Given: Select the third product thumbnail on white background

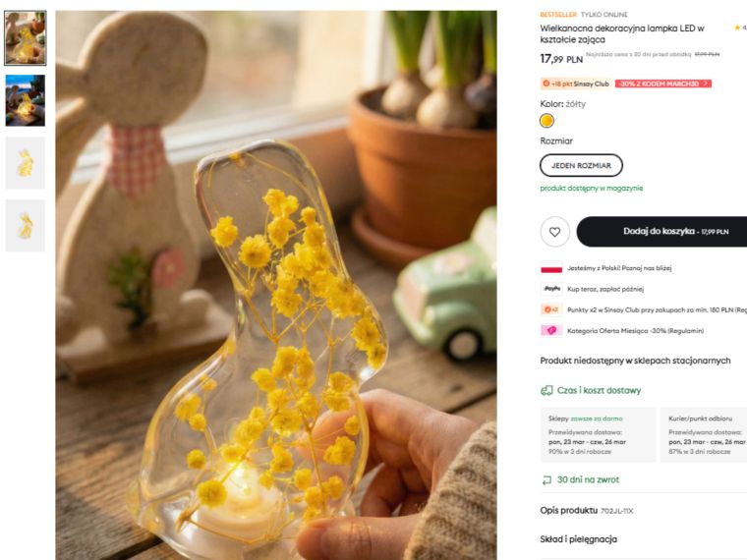Looking at the screenshot, I should pos(26,163).
